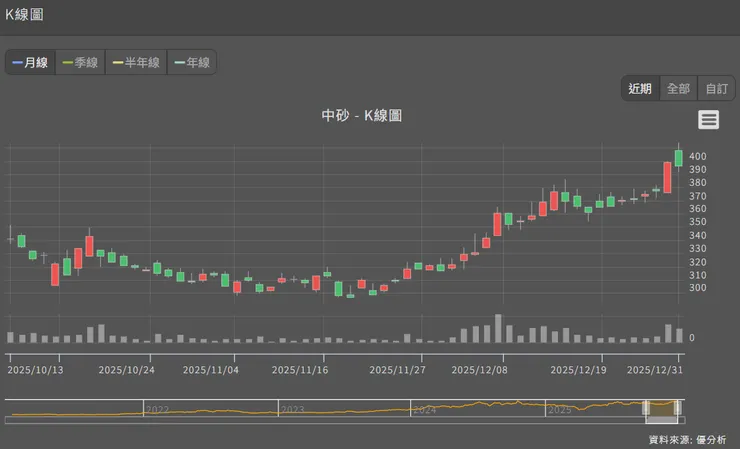Screen dimensions: 740x449
Task: Click the K線圖 panel header
Action: pos(25,15)
